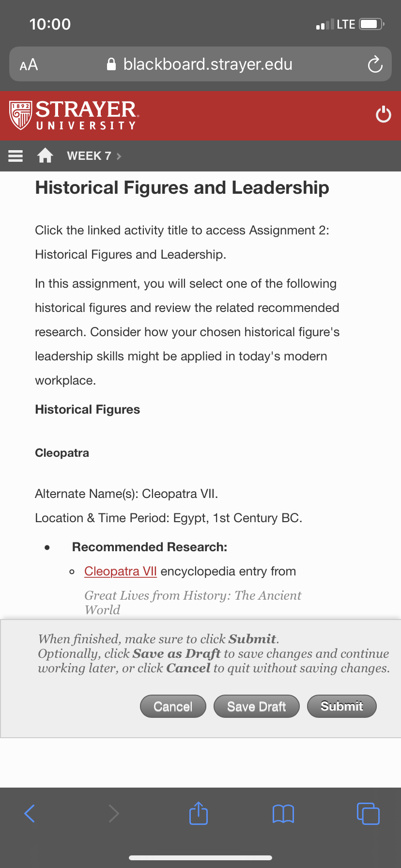Tap the blackboard.strayer.edu address bar
The image size is (401, 868).
[x=200, y=64]
